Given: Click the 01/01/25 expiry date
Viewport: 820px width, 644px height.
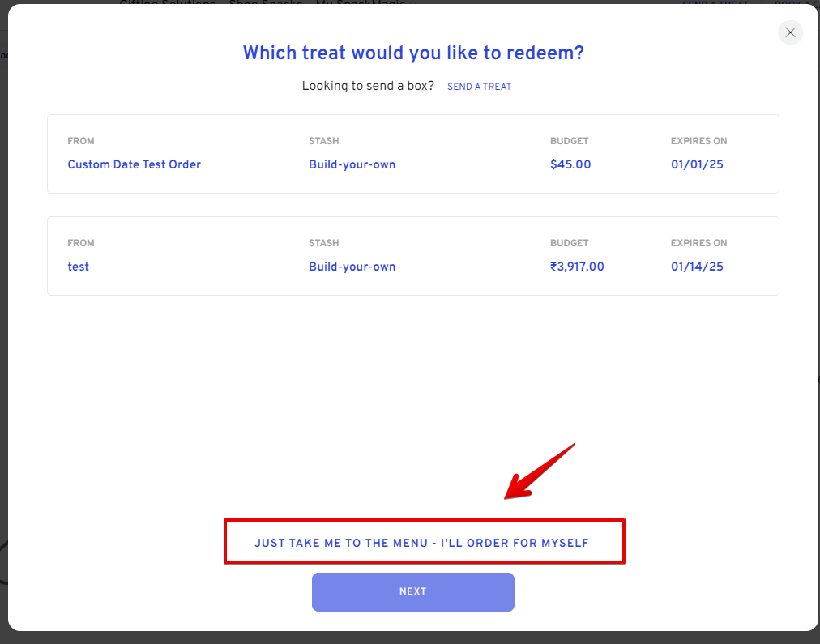Looking at the screenshot, I should [697, 164].
